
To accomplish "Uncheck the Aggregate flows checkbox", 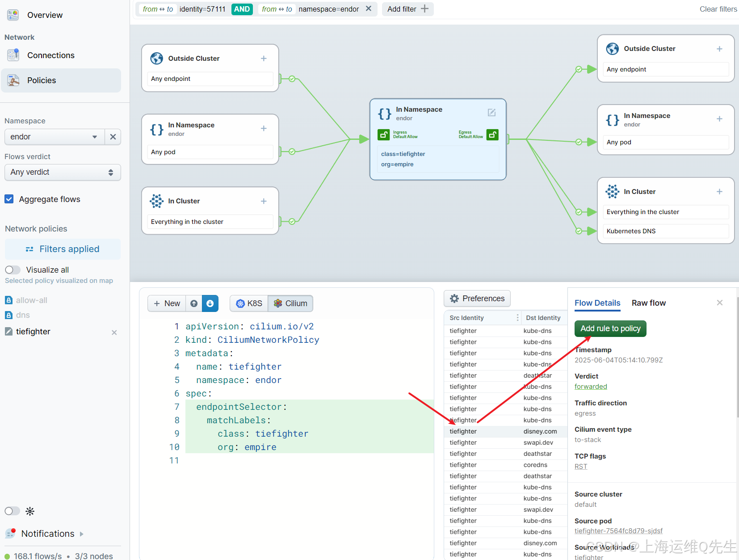I will coord(9,199).
